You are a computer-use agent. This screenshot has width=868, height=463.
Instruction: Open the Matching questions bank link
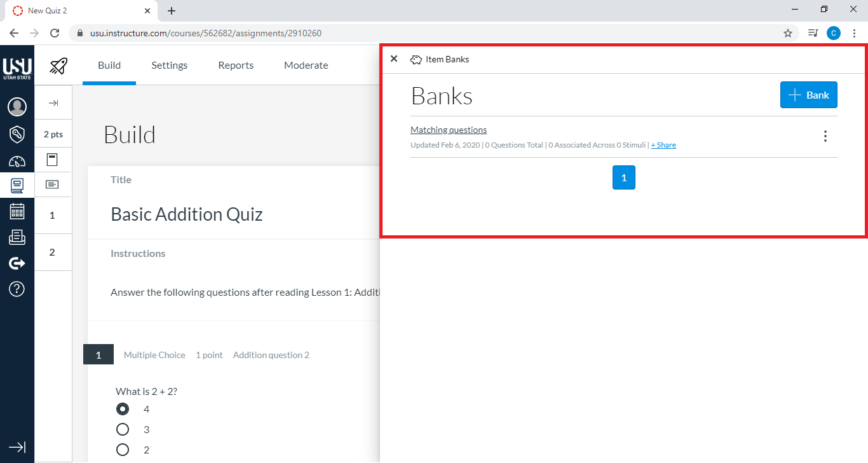click(449, 129)
